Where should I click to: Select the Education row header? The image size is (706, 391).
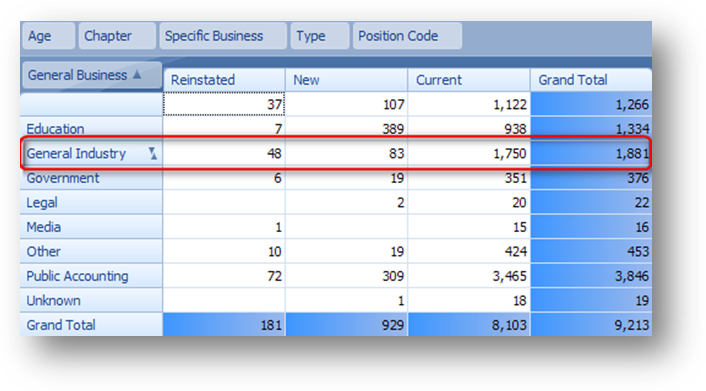point(91,129)
